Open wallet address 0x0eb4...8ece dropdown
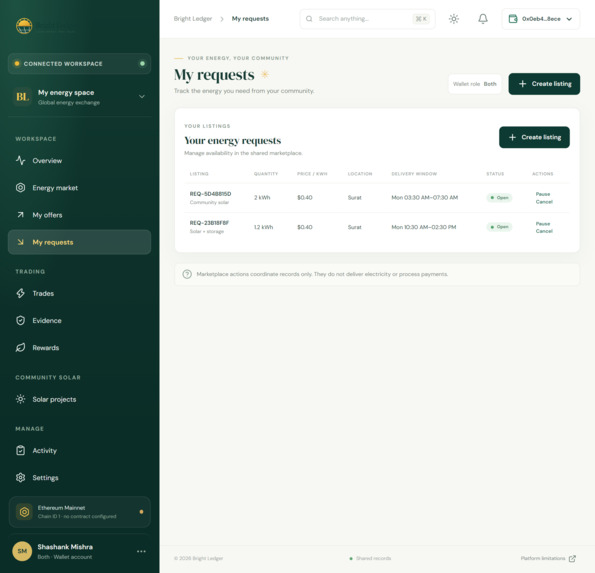Image resolution: width=595 pixels, height=573 pixels. pos(540,19)
